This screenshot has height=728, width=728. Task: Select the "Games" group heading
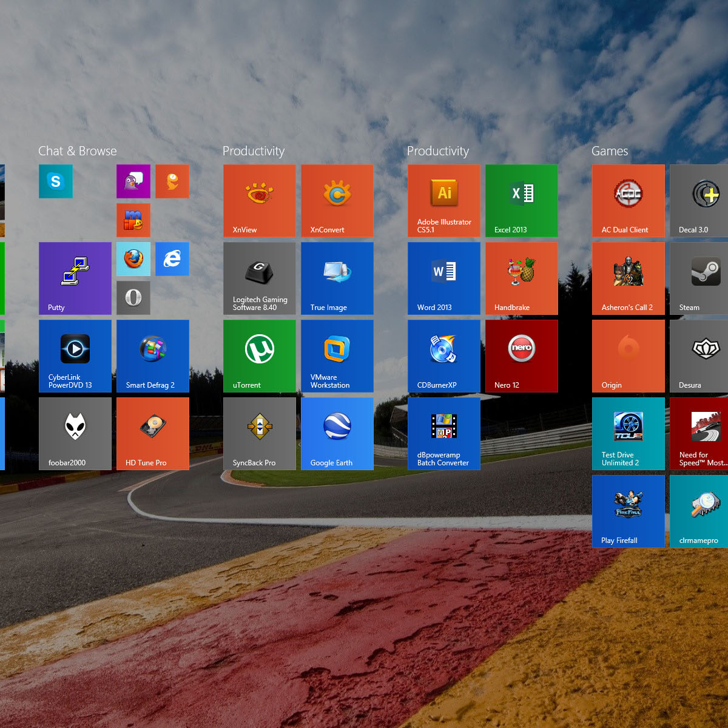tap(610, 151)
